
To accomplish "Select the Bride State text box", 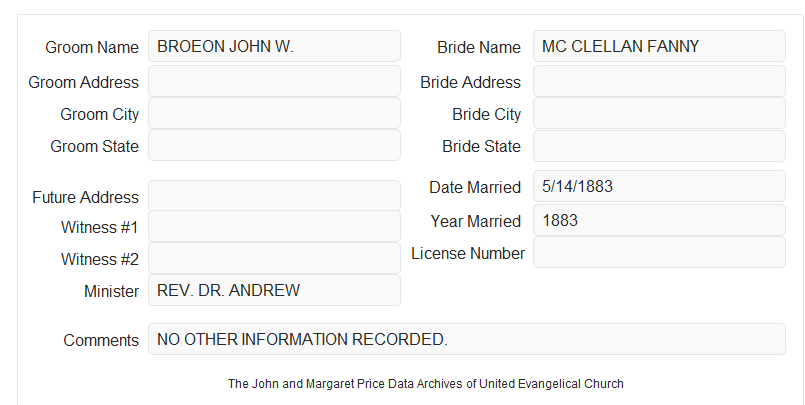I will [x=659, y=146].
